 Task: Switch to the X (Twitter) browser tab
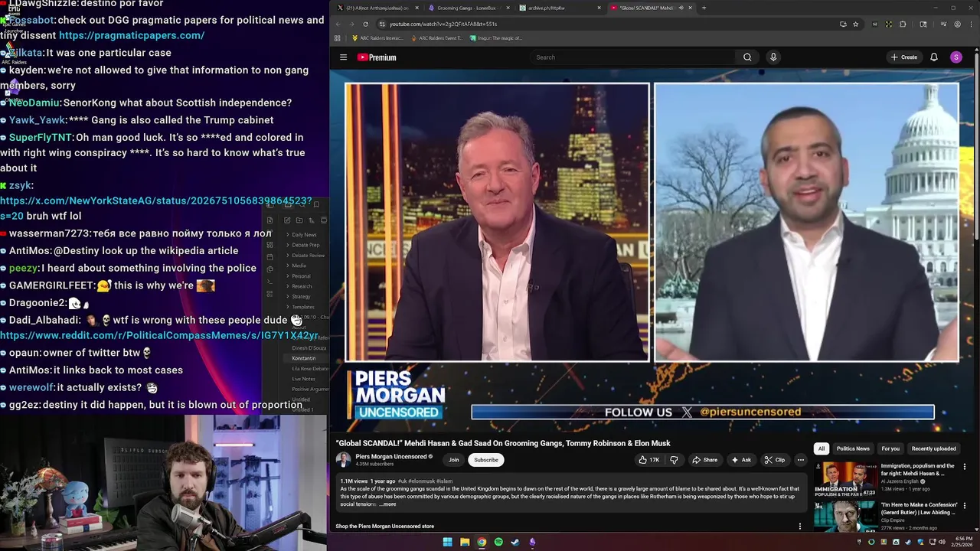pyautogui.click(x=377, y=8)
